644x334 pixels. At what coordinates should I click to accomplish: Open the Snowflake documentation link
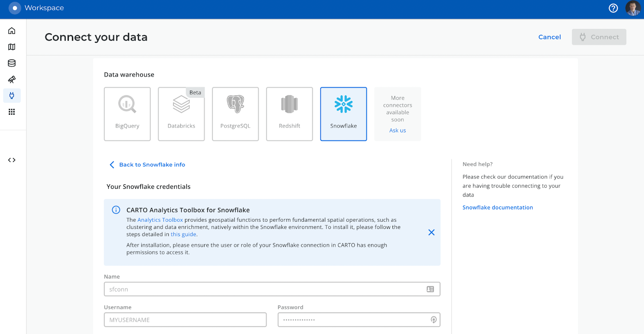[497, 207]
